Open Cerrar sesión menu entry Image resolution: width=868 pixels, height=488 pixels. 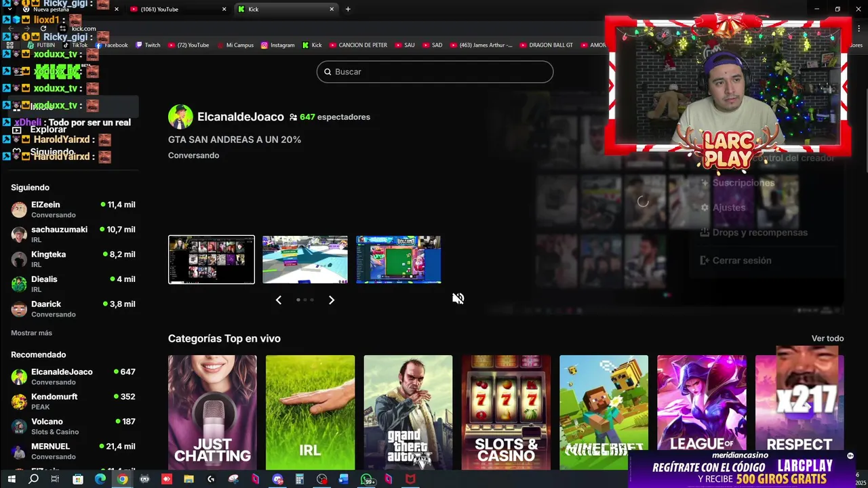[735, 260]
